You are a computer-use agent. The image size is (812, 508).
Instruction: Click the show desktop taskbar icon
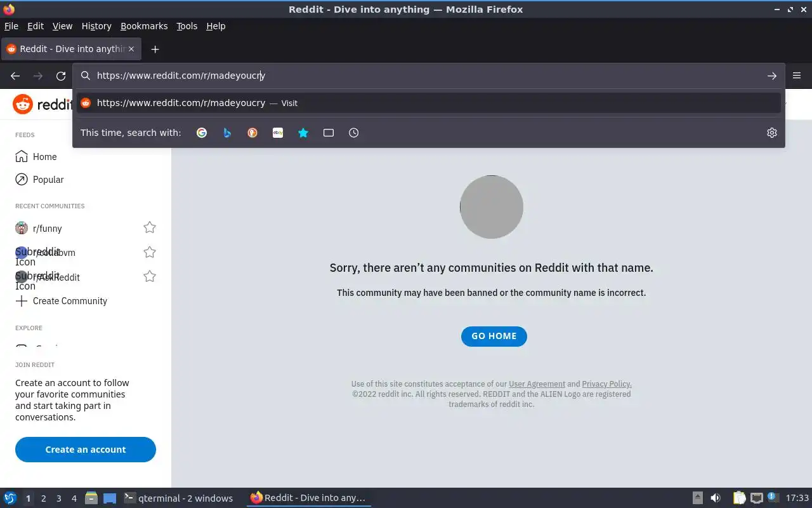(110, 498)
